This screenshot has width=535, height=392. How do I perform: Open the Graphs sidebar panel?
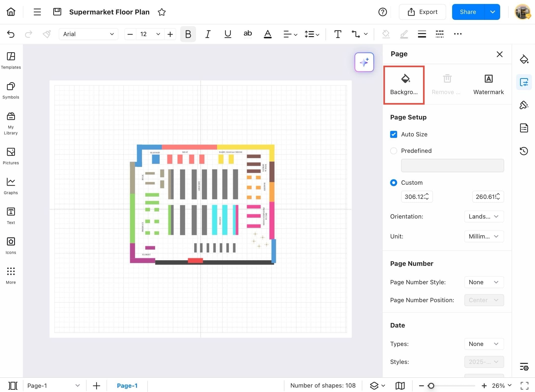[11, 186]
